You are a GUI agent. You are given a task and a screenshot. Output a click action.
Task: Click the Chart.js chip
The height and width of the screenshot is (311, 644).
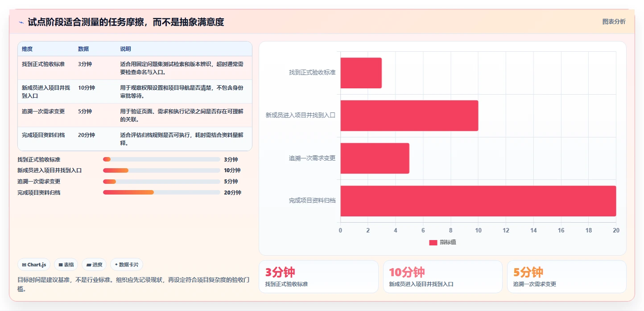[34, 265]
